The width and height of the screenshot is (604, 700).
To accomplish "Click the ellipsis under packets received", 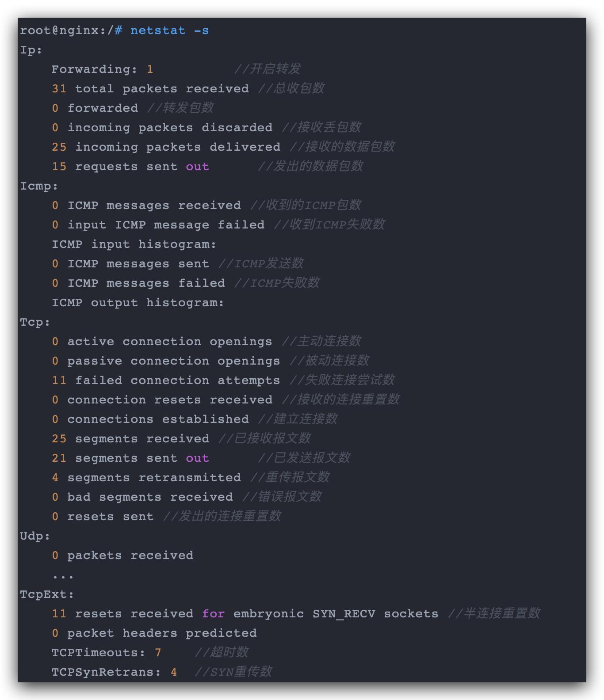I will [x=63, y=576].
